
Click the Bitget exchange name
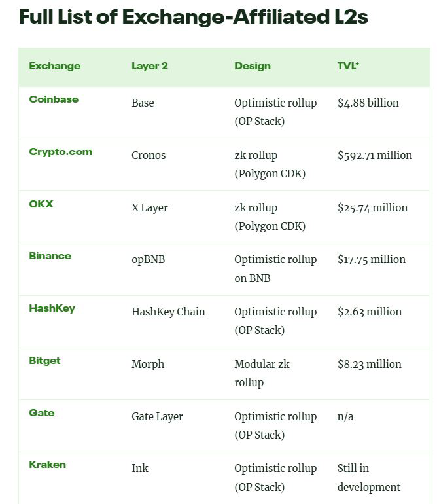coord(44,361)
